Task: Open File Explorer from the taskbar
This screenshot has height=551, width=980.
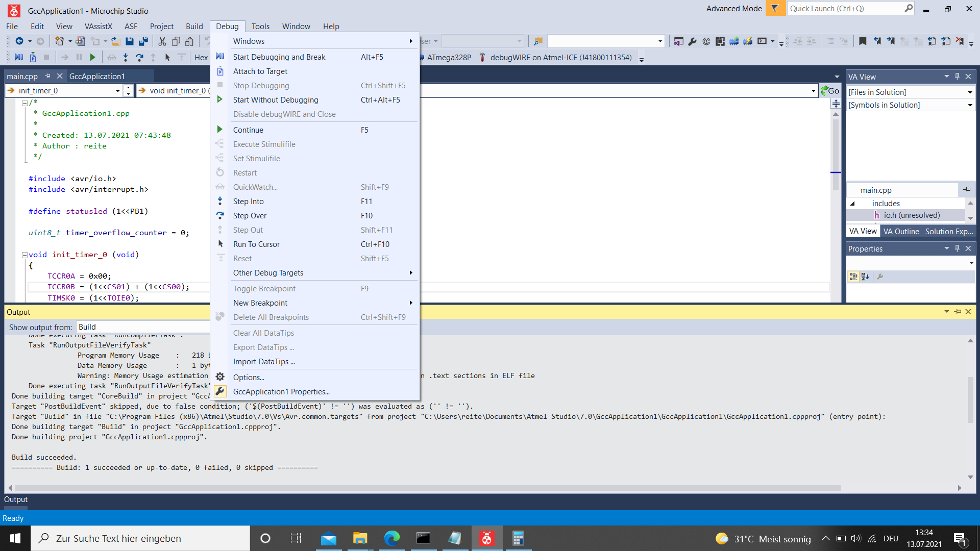Action: point(360,538)
